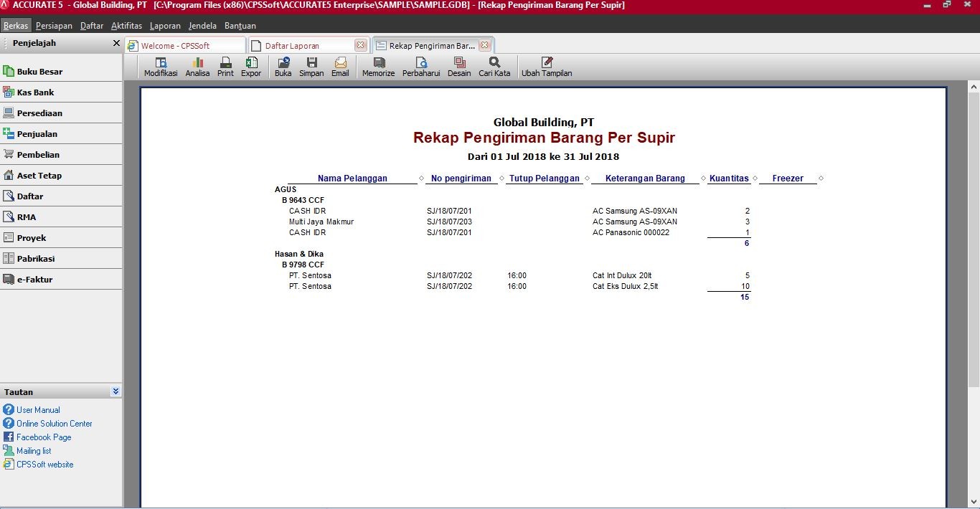This screenshot has width=980, height=509.
Task: Refresh report using Perbaharui icon
Action: [421, 67]
